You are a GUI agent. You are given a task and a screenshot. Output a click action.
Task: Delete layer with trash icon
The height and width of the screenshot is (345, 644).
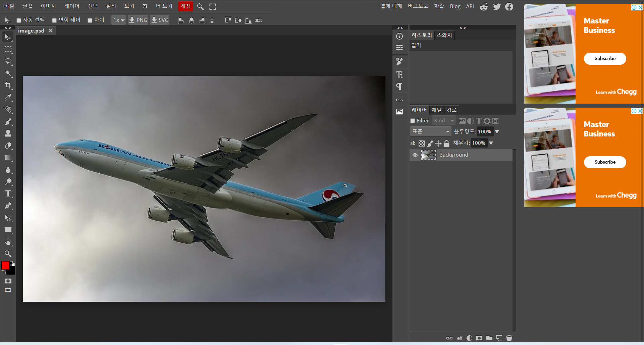coord(509,338)
